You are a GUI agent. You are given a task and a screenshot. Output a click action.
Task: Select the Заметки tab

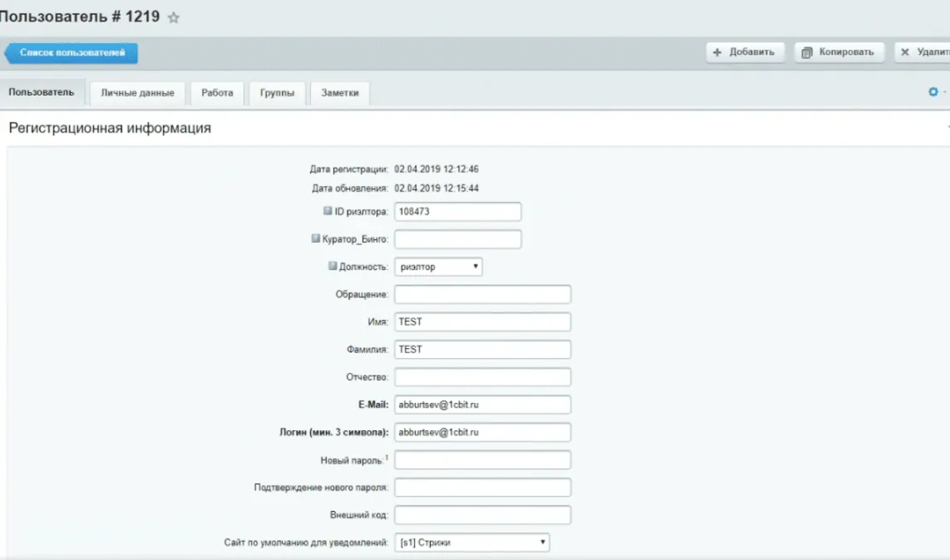(340, 93)
